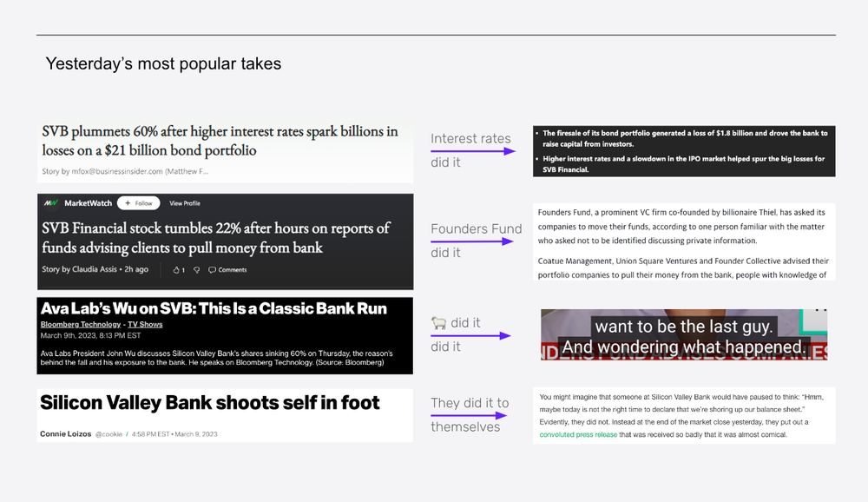This screenshot has height=502, width=868.
Task: Click the thumbs-up icon on MarketWatch story
Action: click(x=178, y=270)
